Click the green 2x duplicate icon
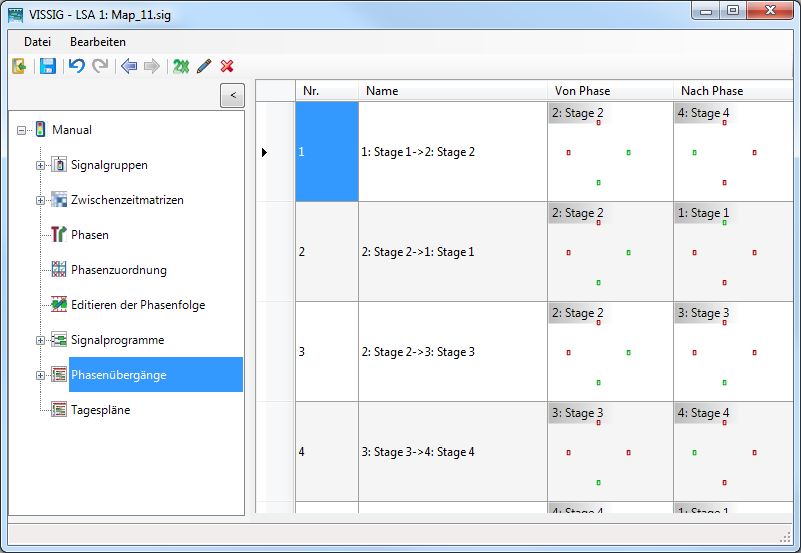 (x=180, y=66)
